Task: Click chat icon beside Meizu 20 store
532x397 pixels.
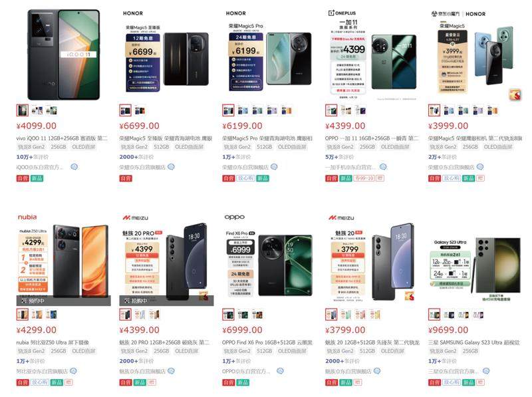Action: pyautogui.click(x=377, y=371)
